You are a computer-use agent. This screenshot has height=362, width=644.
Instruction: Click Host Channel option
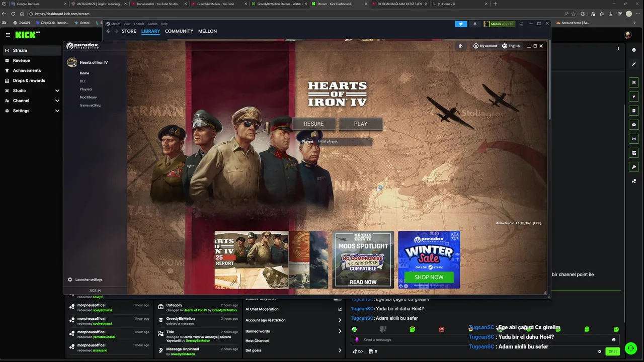point(257,341)
